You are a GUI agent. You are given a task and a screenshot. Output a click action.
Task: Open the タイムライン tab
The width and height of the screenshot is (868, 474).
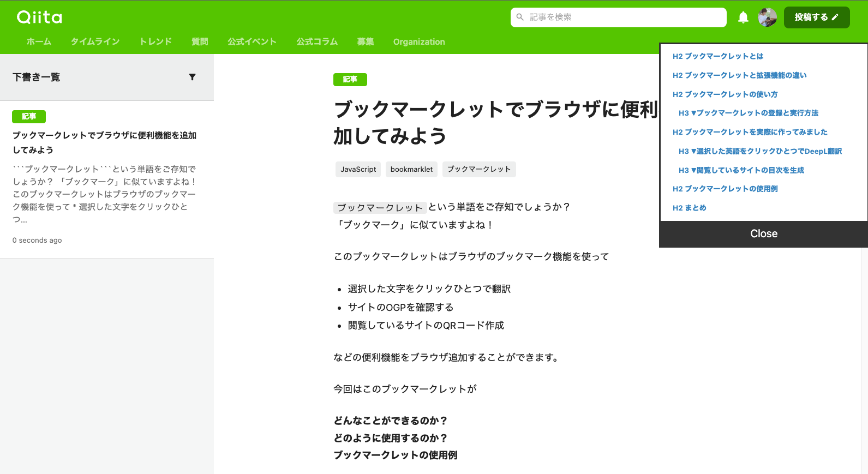(95, 41)
